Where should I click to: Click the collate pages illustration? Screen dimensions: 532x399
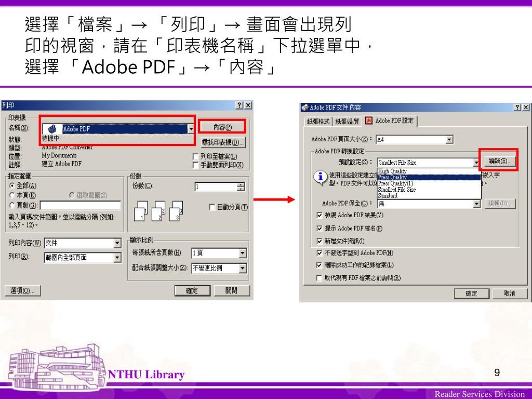[x=159, y=211]
